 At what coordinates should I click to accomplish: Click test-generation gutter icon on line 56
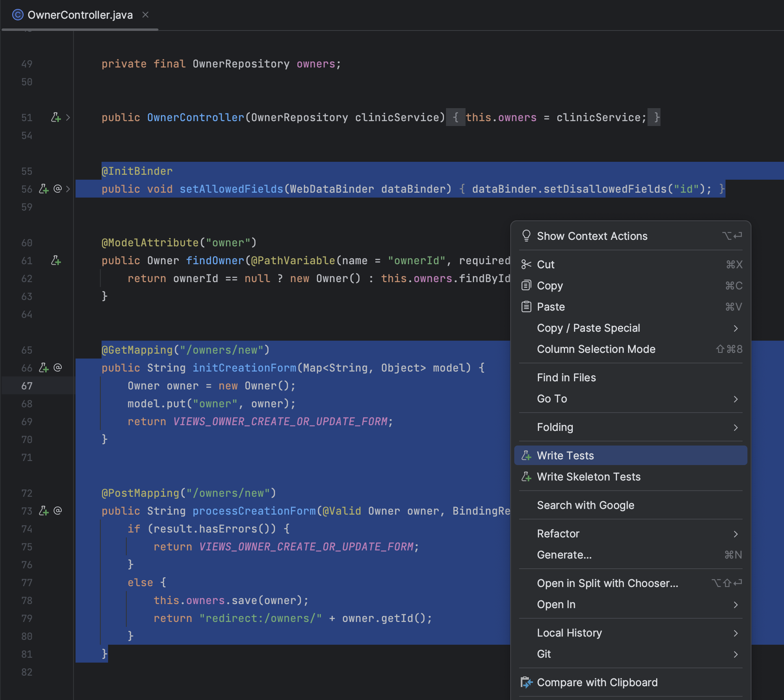[x=44, y=189]
